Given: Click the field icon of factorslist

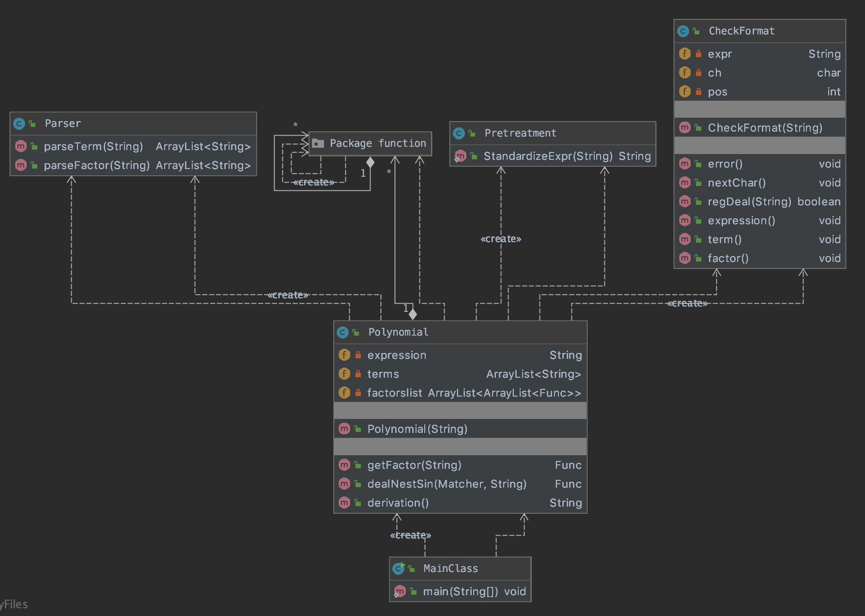Looking at the screenshot, I should tap(344, 393).
